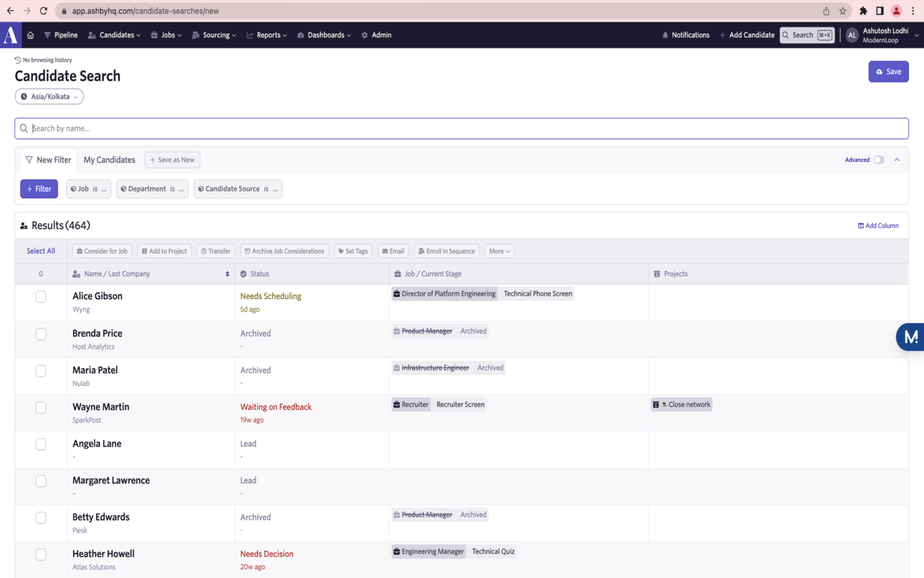Open Set Tags from the bulk action bar
The height and width of the screenshot is (578, 924).
(x=353, y=251)
